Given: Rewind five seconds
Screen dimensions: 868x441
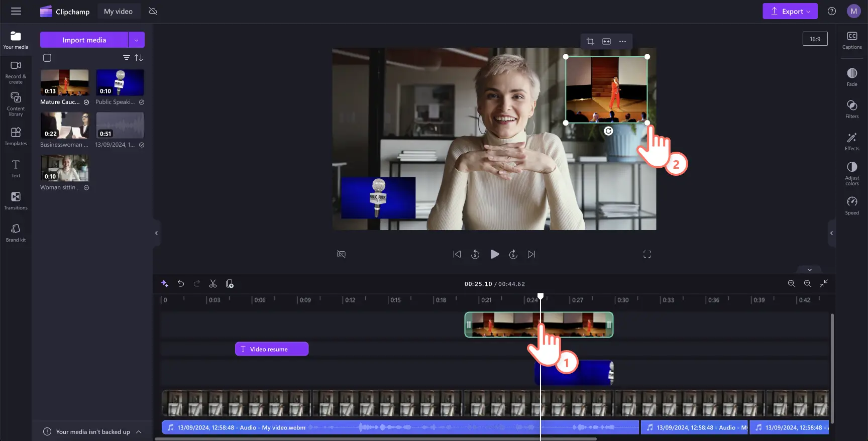Looking at the screenshot, I should click(475, 254).
